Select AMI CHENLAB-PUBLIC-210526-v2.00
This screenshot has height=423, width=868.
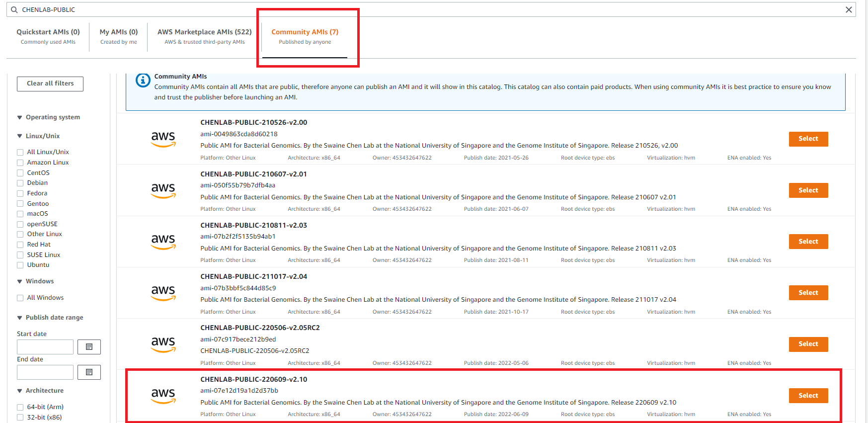tap(808, 139)
